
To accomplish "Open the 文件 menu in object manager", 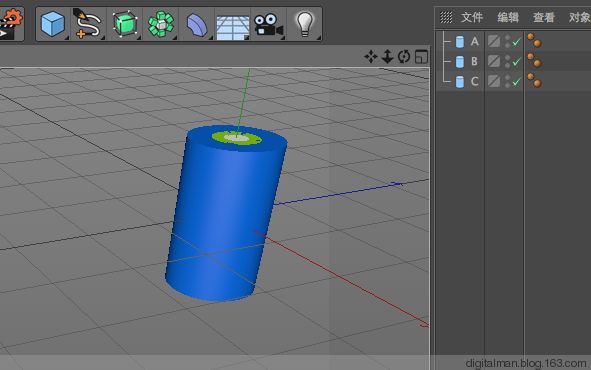I will click(472, 17).
